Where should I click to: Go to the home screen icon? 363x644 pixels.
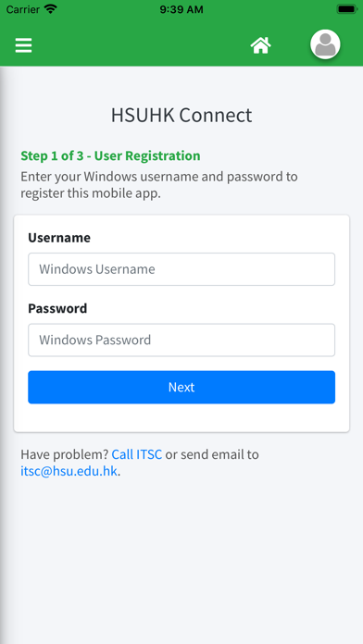261,44
